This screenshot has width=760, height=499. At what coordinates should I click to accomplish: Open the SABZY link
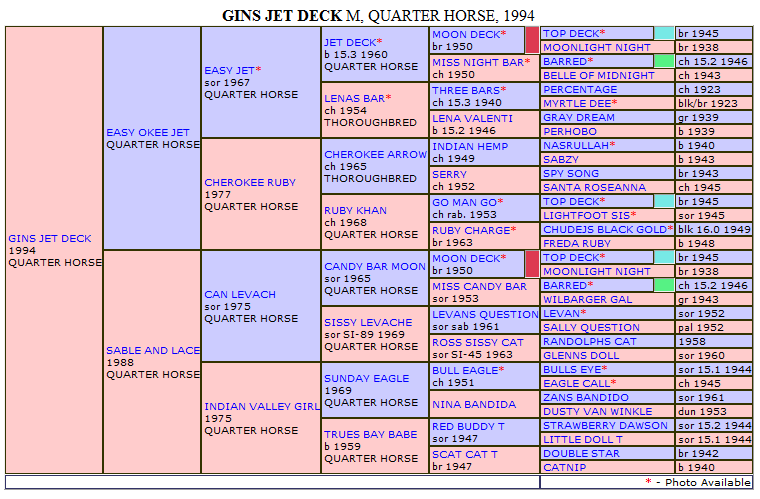point(561,160)
